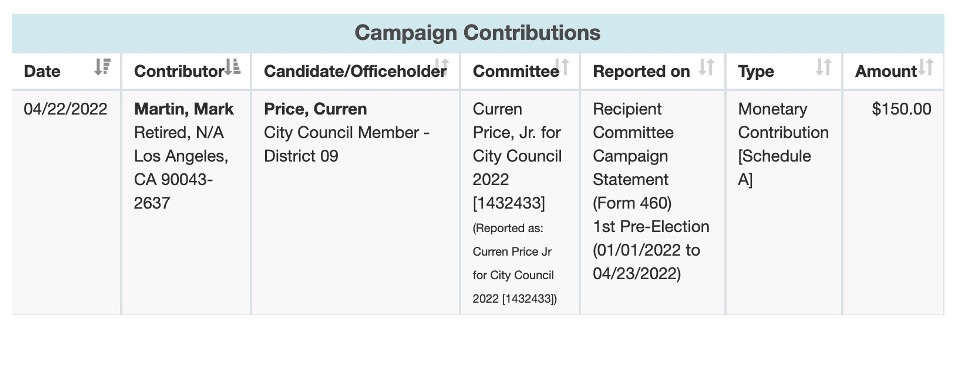Screen dimensions: 960x366
Task: Select the Recipient Committee Campaign Statement text
Action: [x=633, y=144]
